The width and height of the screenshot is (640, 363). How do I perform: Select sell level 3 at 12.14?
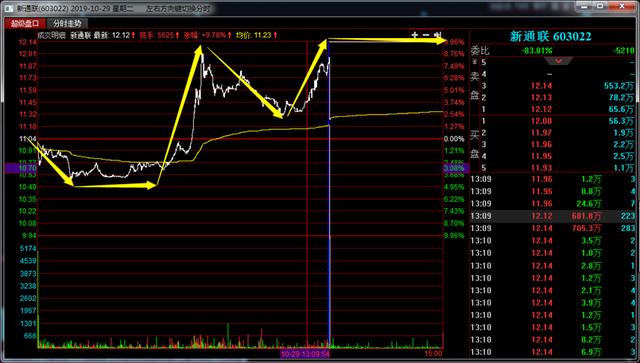tap(553, 86)
